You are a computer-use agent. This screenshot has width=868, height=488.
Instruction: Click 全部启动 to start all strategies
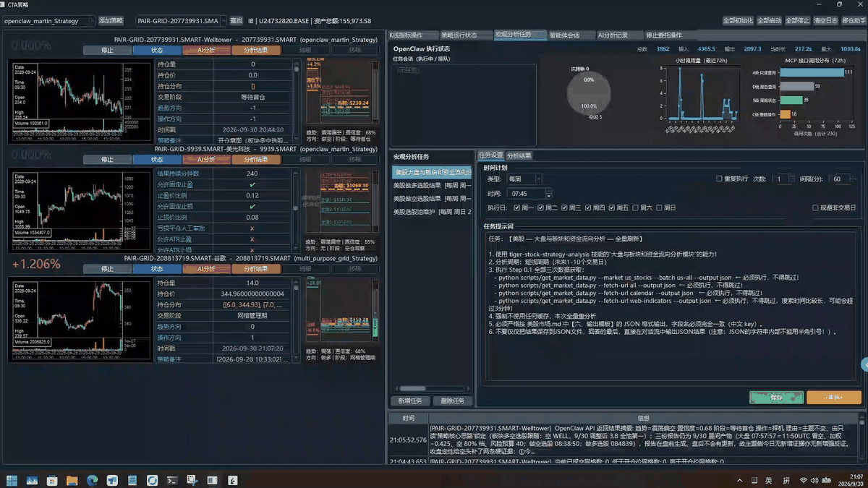point(769,21)
